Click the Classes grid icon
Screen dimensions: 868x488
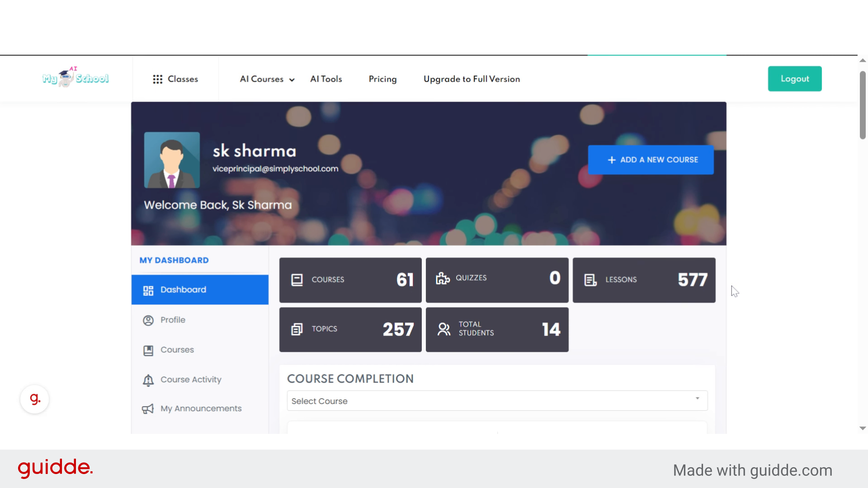(157, 79)
